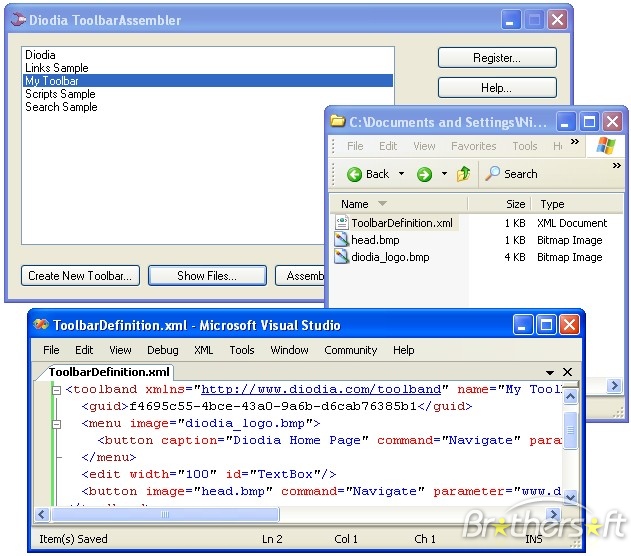This screenshot has width=631, height=556.
Task: Open the active documents dropdown in Visual Studio
Action: point(550,372)
